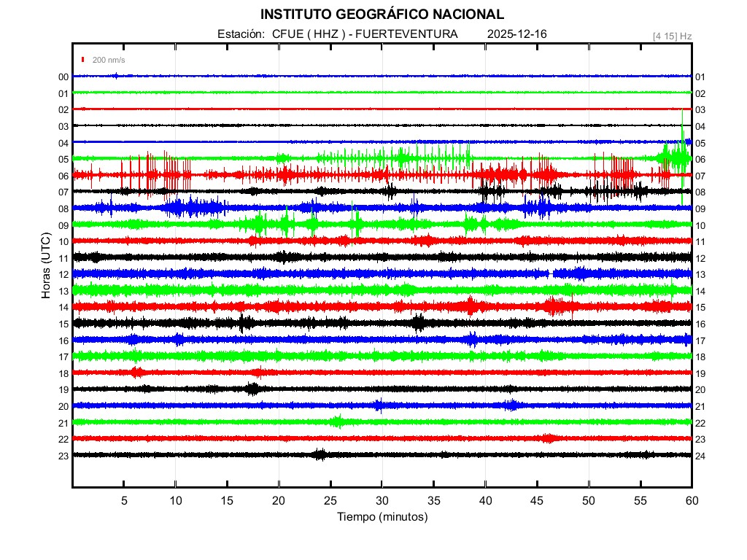Screen dimensions: 747x560
Task: Click the Tiempo (minutos) axis label
Action: click(x=382, y=517)
